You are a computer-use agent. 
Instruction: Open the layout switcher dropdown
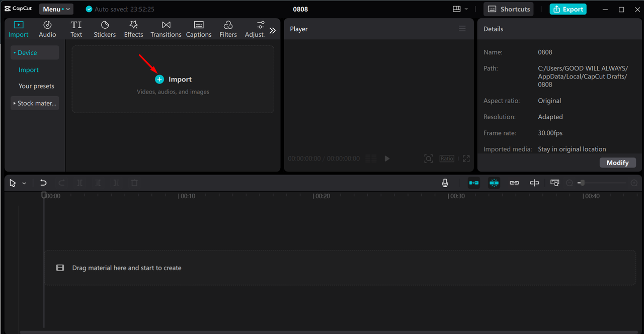460,9
